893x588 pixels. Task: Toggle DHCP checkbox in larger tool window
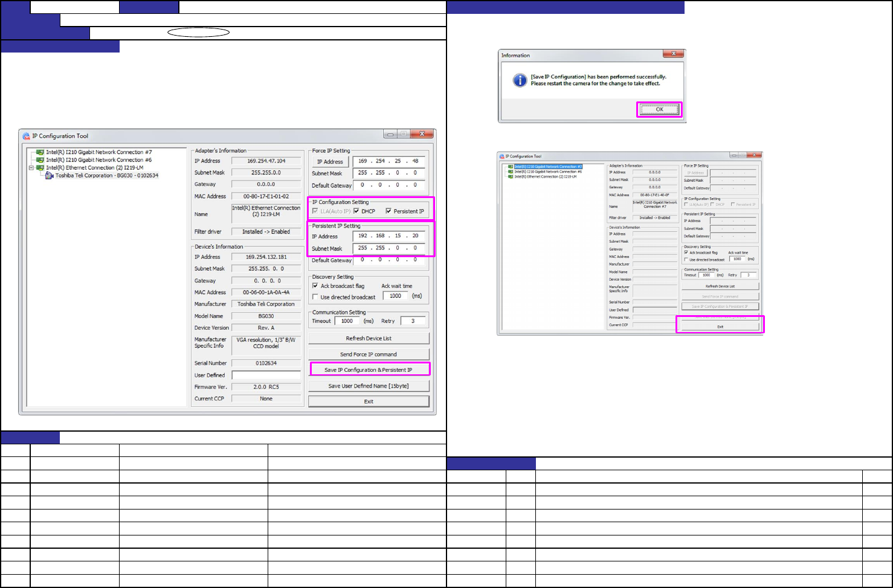pyautogui.click(x=356, y=211)
